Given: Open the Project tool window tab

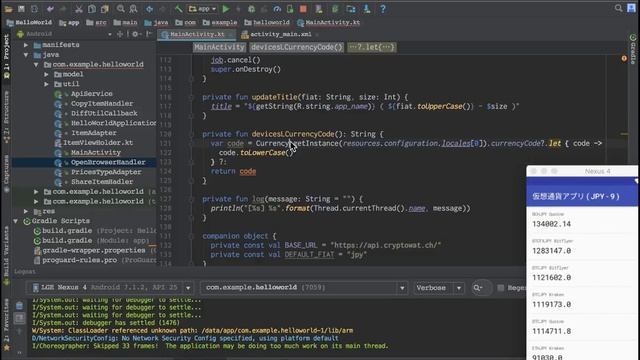Looking at the screenshot, I should click(x=6, y=56).
